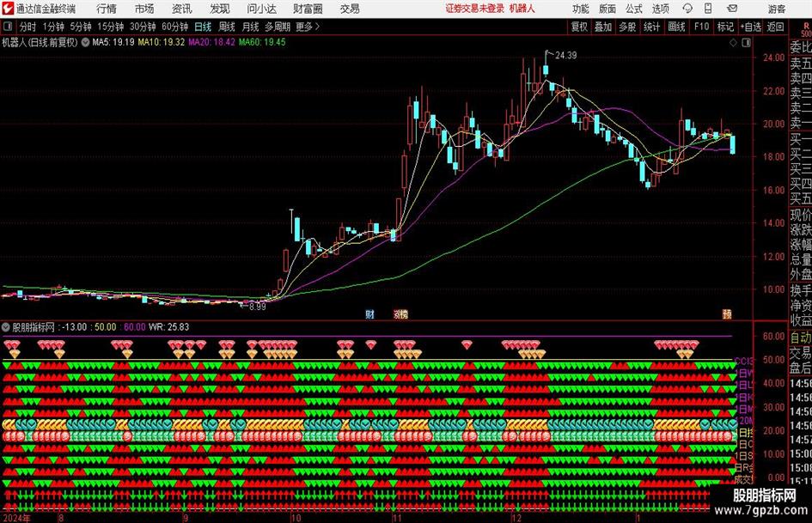Click the MA60: 19.45 indicator value
Image resolution: width=812 pixels, height=523 pixels.
(262, 42)
